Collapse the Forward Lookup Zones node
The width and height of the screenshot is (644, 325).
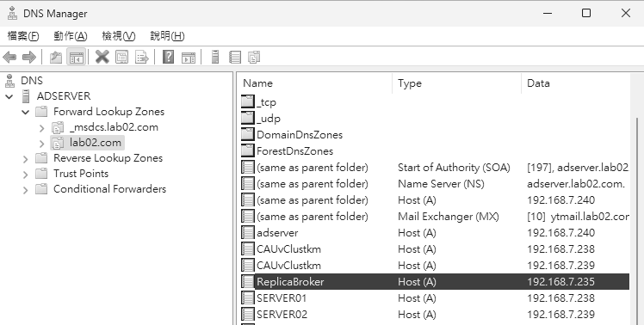26,112
